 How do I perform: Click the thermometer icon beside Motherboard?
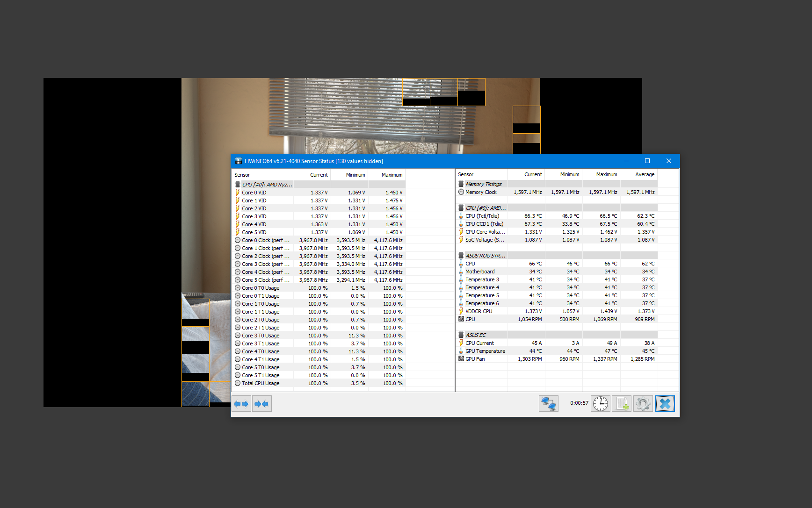tap(461, 272)
